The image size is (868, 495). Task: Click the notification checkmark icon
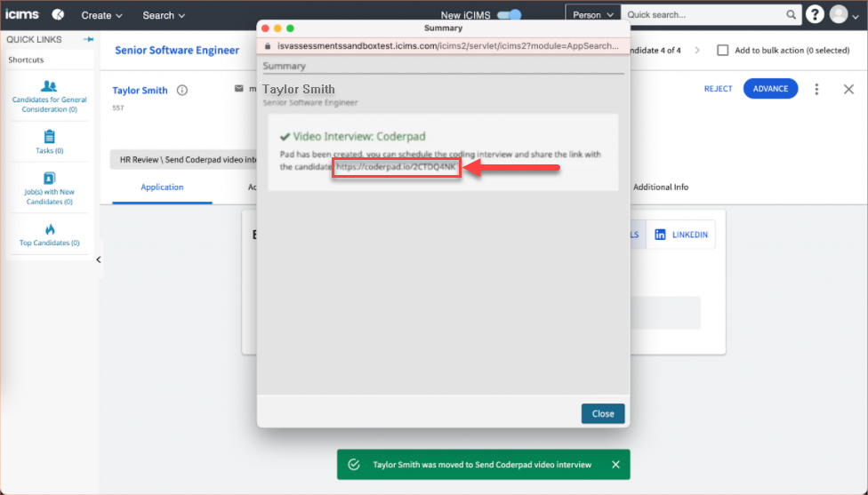(354, 465)
